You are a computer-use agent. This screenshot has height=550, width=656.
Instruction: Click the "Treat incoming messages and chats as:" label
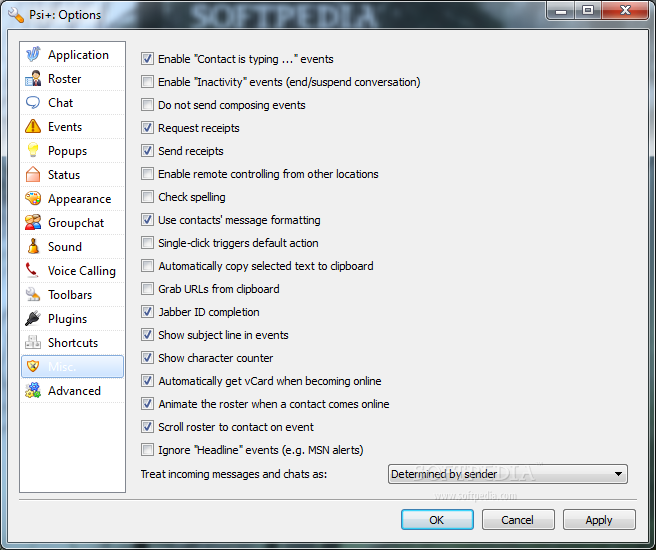click(x=233, y=474)
